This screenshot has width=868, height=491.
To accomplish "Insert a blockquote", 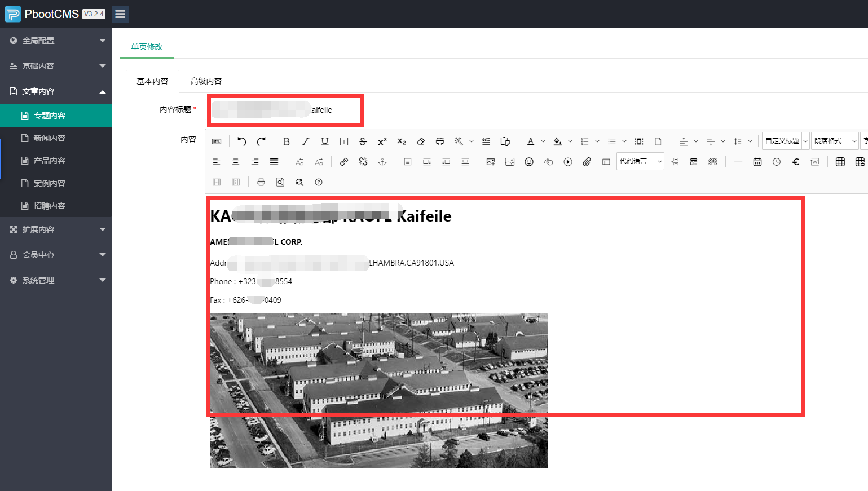I will pyautogui.click(x=486, y=141).
